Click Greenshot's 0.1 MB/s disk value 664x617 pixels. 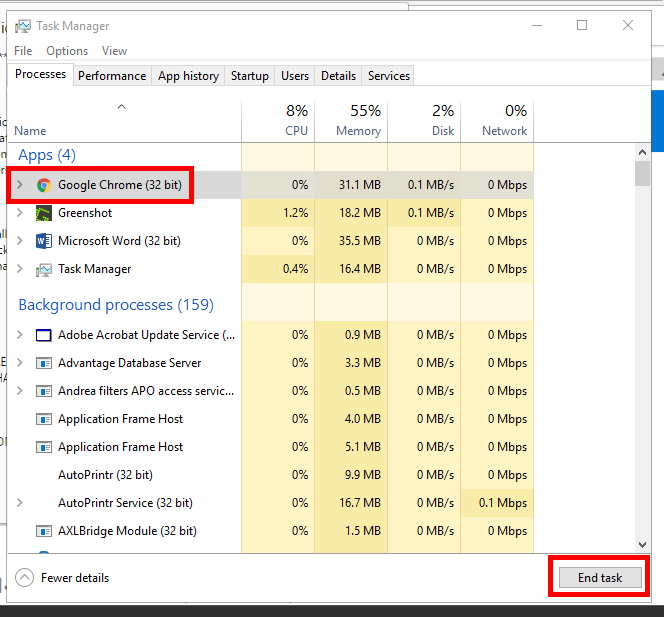click(431, 213)
